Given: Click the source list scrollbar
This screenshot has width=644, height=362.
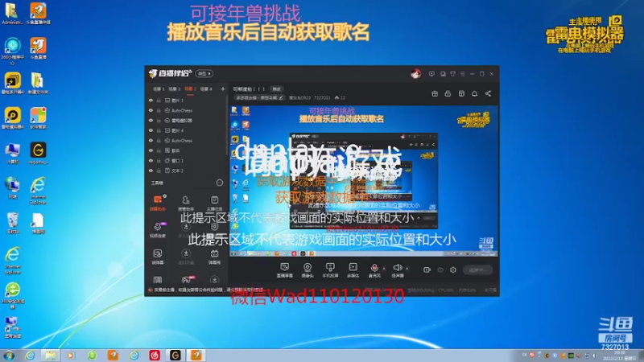Looking at the screenshot, I should [227, 125].
